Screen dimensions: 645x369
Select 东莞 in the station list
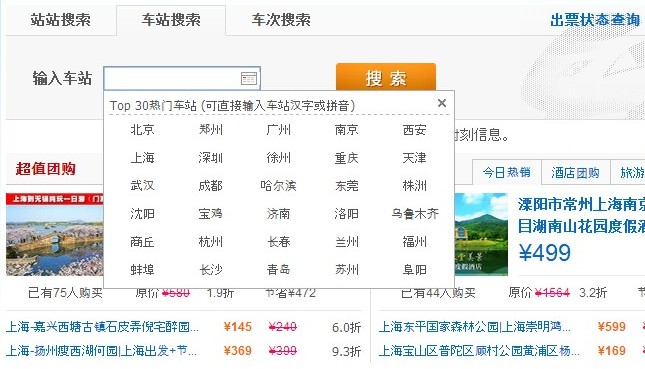346,186
